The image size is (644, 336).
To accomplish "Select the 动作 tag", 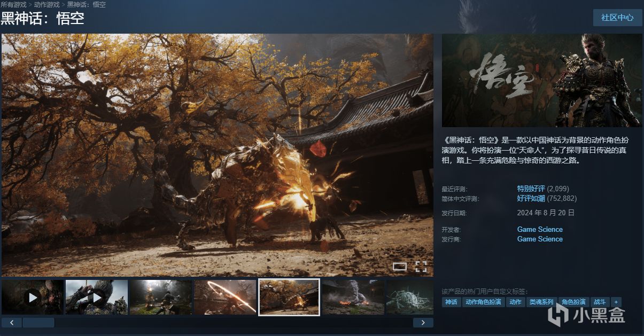I will click(515, 302).
